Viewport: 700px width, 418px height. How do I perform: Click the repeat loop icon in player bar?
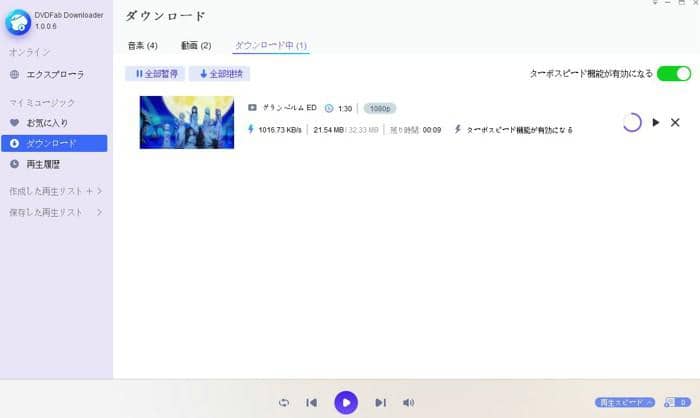point(284,402)
